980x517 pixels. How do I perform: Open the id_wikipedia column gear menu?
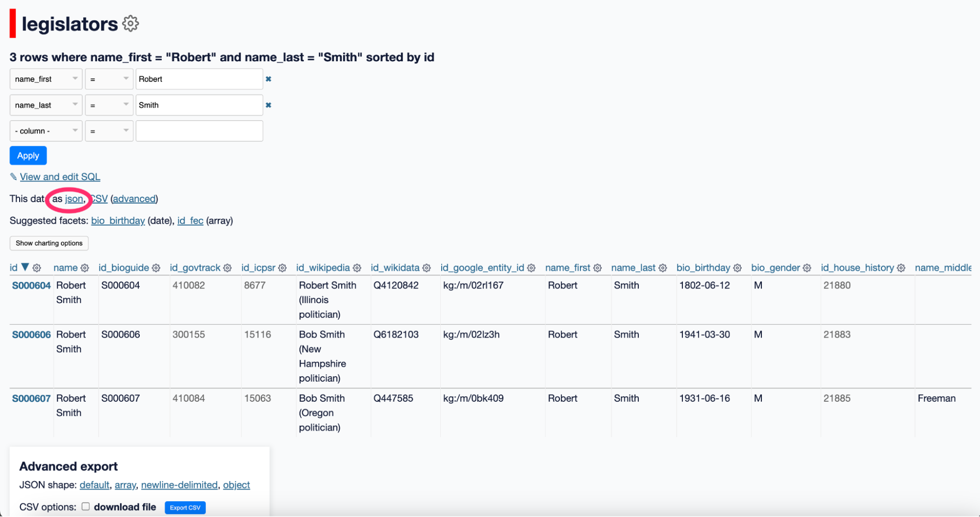[x=357, y=268]
